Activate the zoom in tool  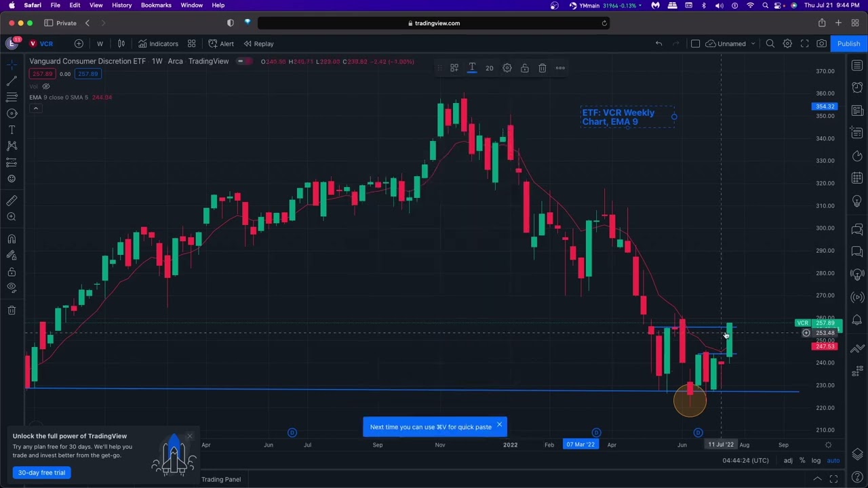pos(12,217)
